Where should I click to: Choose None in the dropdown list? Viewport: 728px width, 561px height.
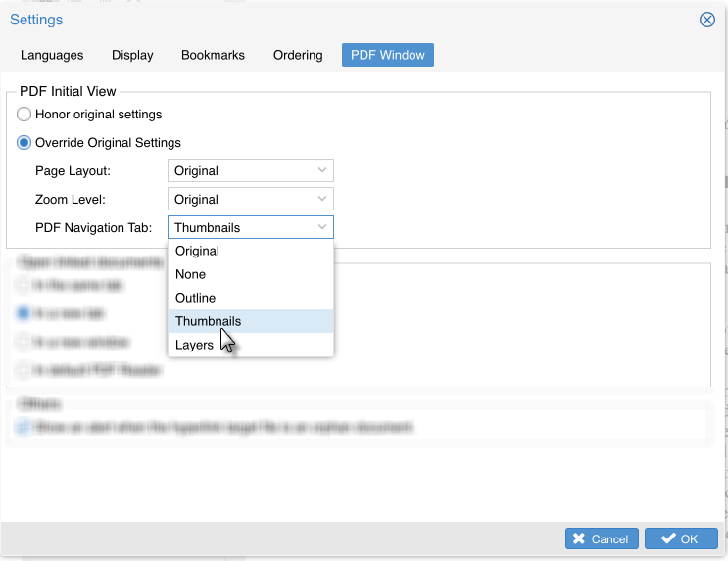pos(191,275)
